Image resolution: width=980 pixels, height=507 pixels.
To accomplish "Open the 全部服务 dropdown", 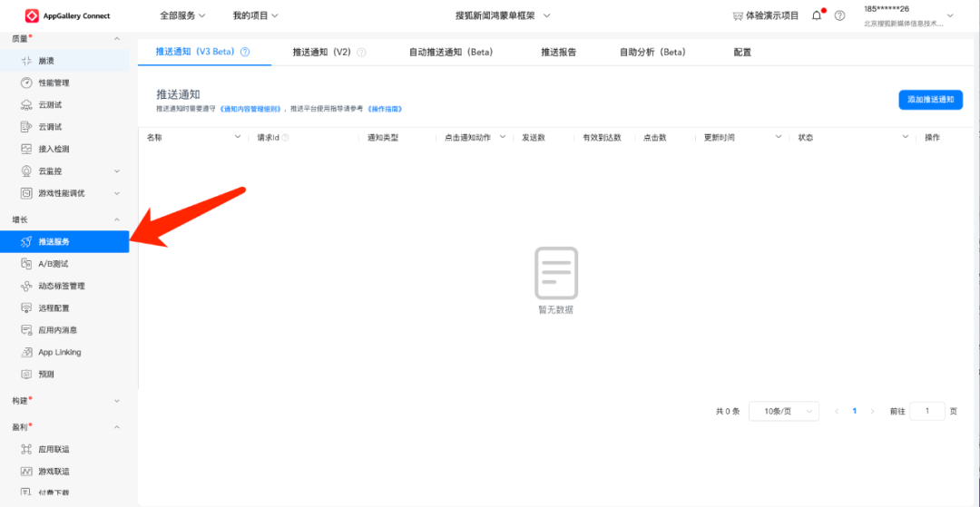I will coord(182,15).
